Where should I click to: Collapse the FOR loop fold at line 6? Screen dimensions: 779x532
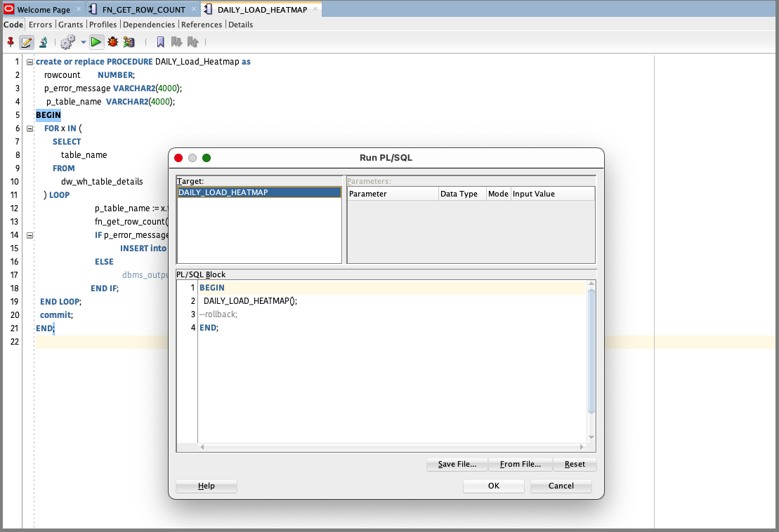pos(30,128)
